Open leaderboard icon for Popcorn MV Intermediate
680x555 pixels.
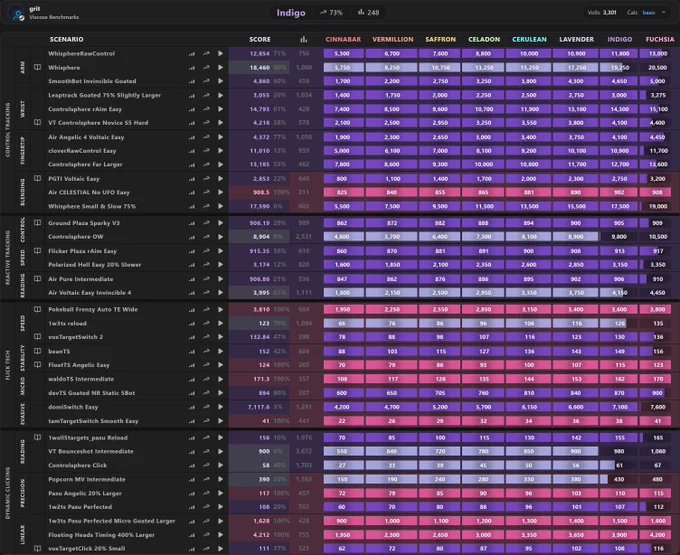(x=192, y=480)
